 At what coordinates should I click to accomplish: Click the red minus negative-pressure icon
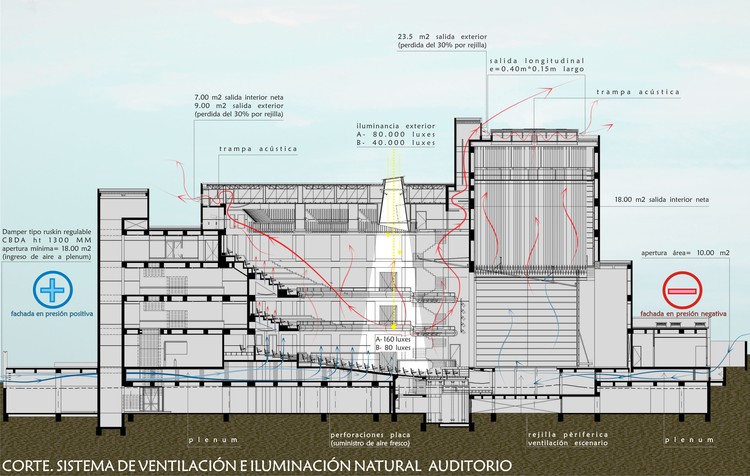click(682, 290)
